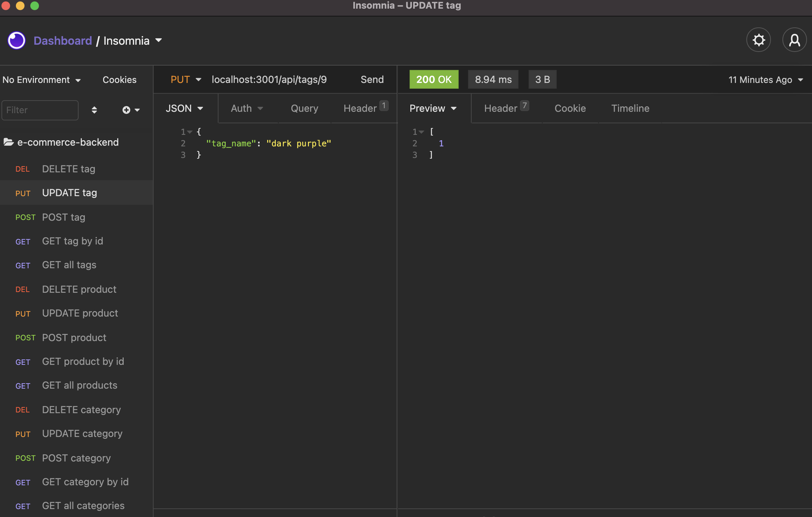Viewport: 812px width, 517px height.
Task: Switch to the Query tab
Action: [304, 108]
